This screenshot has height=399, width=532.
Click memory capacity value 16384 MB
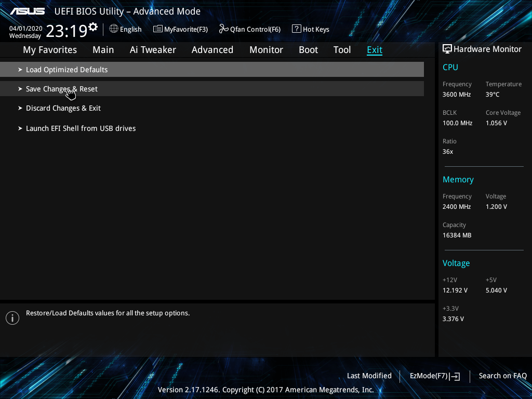pos(457,235)
